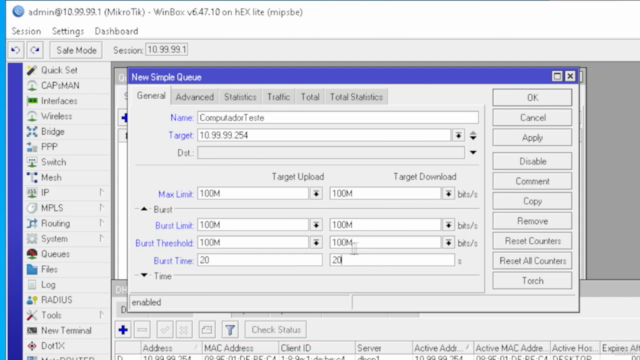
Task: Open Tools submenu in sidebar
Action: click(51, 315)
